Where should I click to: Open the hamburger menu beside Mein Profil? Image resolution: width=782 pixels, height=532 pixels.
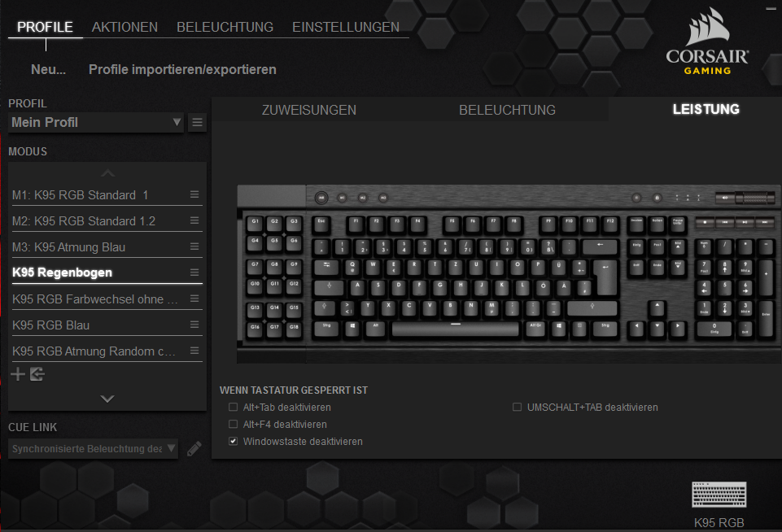197,122
